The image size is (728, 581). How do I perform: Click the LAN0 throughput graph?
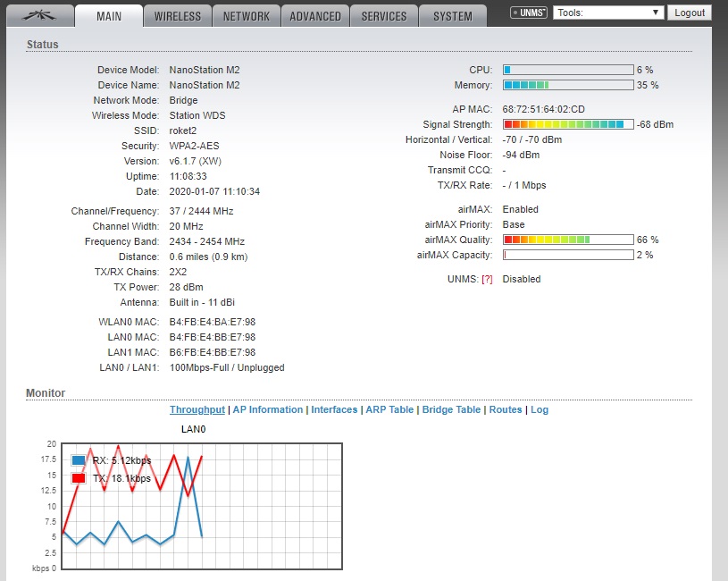202,506
